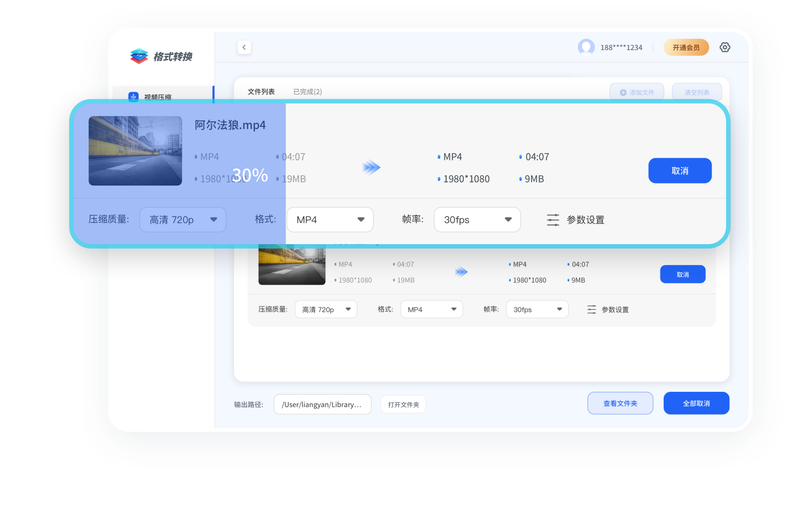Open settings via the gear icon
The height and width of the screenshot is (532, 789).
(x=725, y=47)
